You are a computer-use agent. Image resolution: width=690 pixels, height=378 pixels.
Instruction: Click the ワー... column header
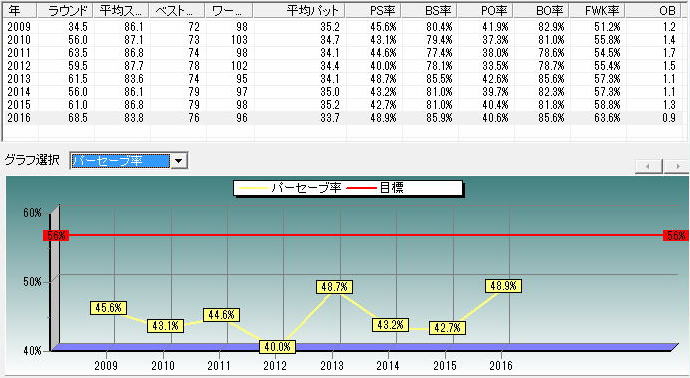point(229,10)
